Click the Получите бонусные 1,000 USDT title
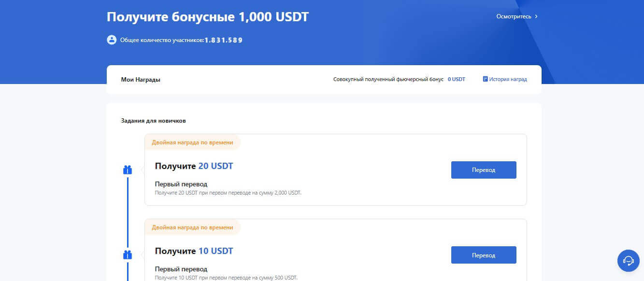Image resolution: width=644 pixels, height=281 pixels. (x=207, y=17)
